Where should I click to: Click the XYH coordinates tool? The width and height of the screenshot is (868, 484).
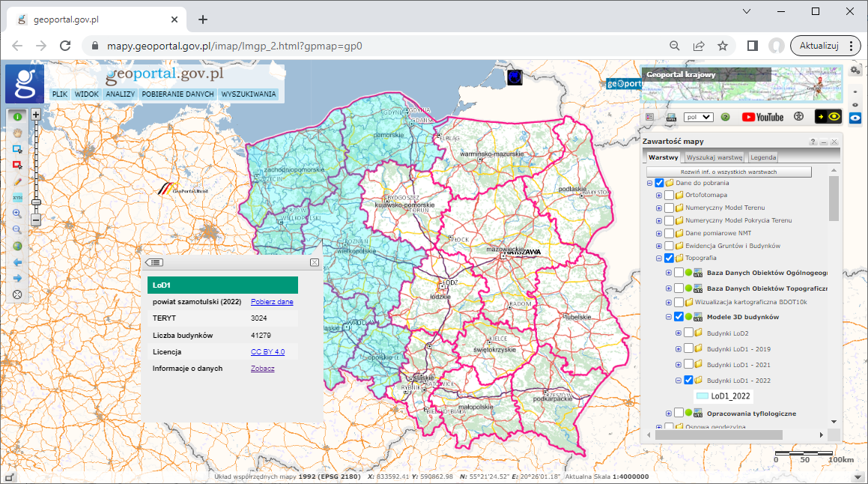(17, 198)
